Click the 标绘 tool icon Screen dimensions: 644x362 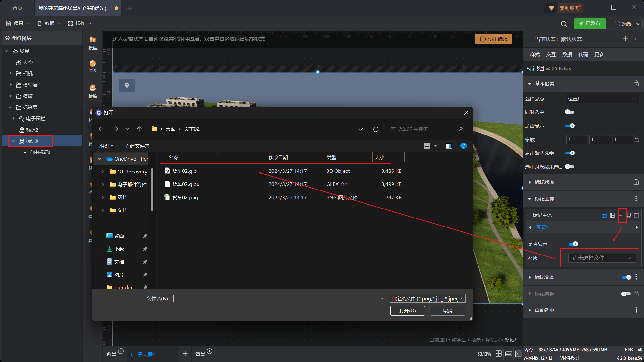tap(93, 88)
